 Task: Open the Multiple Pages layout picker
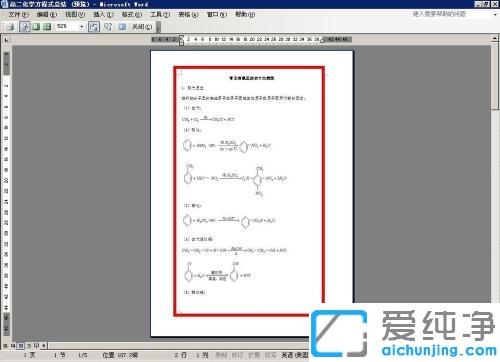click(x=47, y=27)
